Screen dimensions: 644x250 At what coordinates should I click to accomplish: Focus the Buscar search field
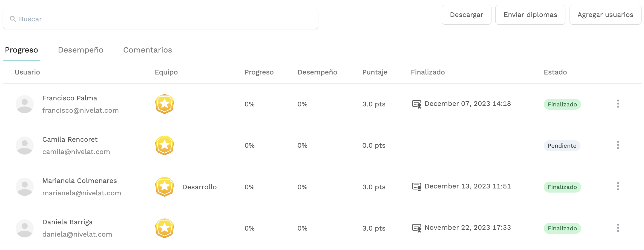click(x=160, y=19)
